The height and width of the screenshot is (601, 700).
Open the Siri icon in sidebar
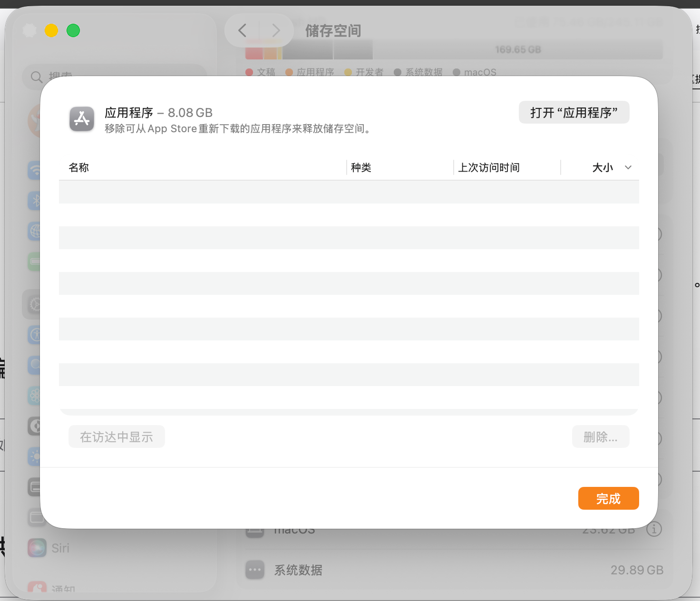coord(37,548)
